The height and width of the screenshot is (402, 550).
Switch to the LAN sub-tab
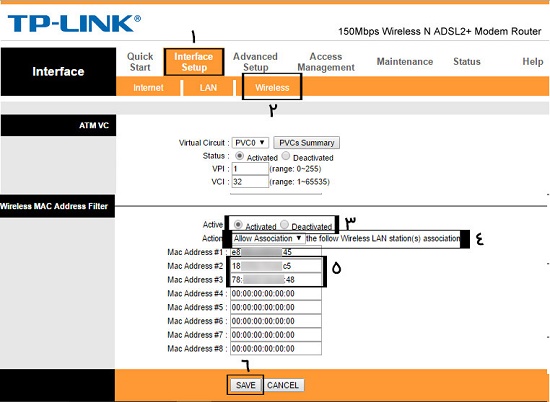pos(208,88)
